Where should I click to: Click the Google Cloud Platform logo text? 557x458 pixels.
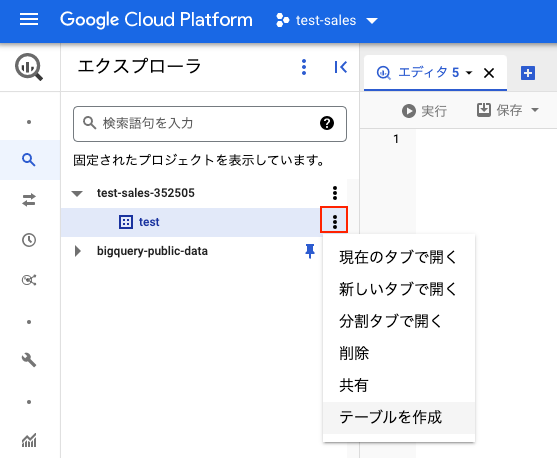156,20
